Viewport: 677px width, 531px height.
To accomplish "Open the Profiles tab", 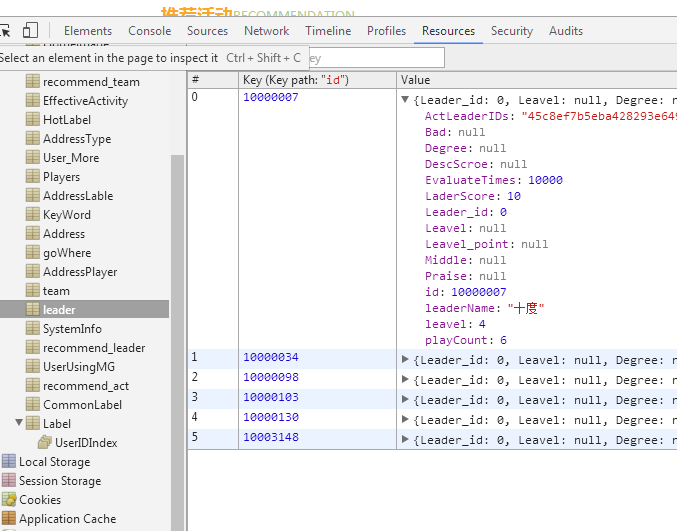I will tap(386, 31).
